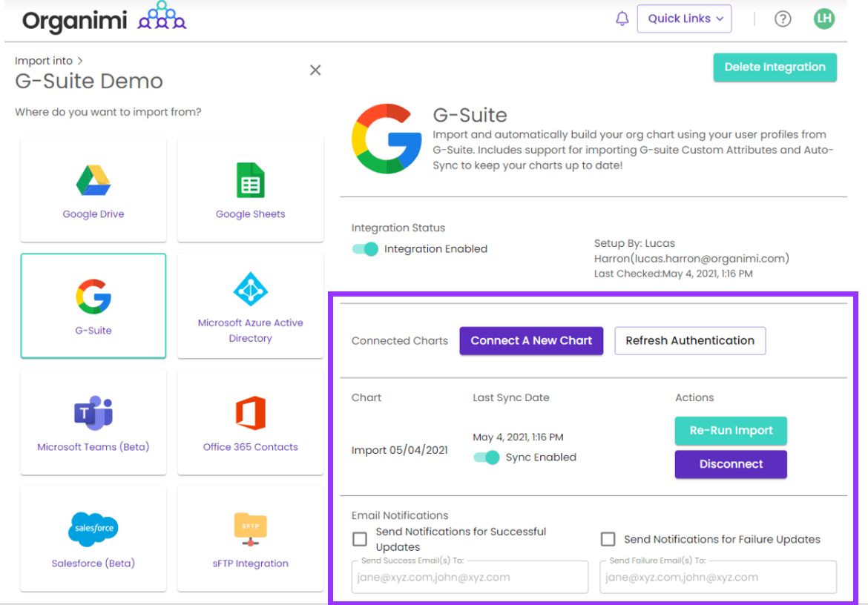This screenshot has height=605, width=868.
Task: Select Office 365 Contacts import source
Action: point(250,422)
